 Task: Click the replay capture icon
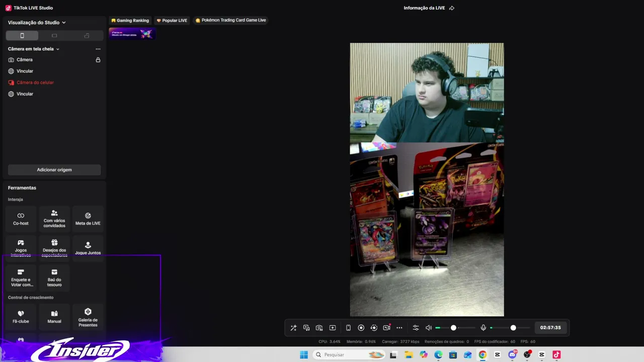coord(374,328)
